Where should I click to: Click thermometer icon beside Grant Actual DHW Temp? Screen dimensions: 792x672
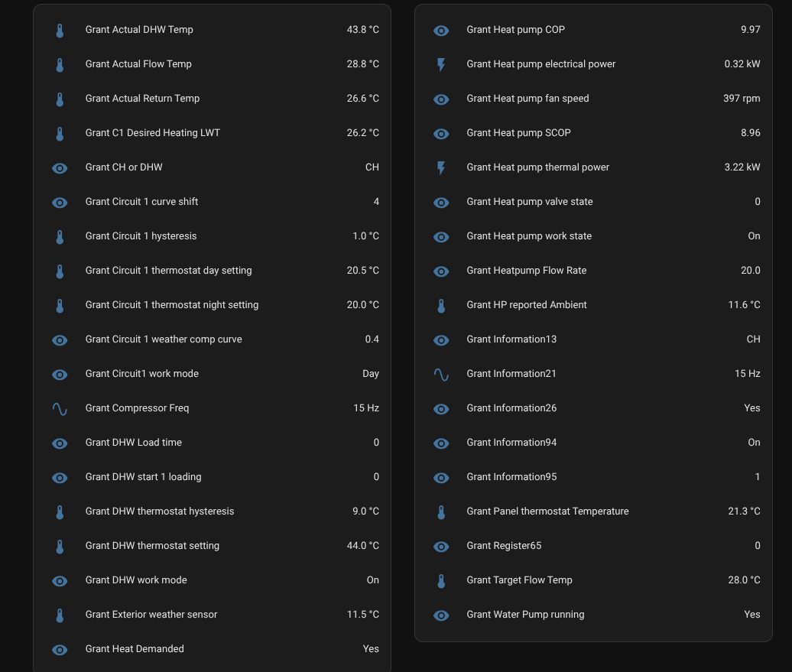coord(60,31)
